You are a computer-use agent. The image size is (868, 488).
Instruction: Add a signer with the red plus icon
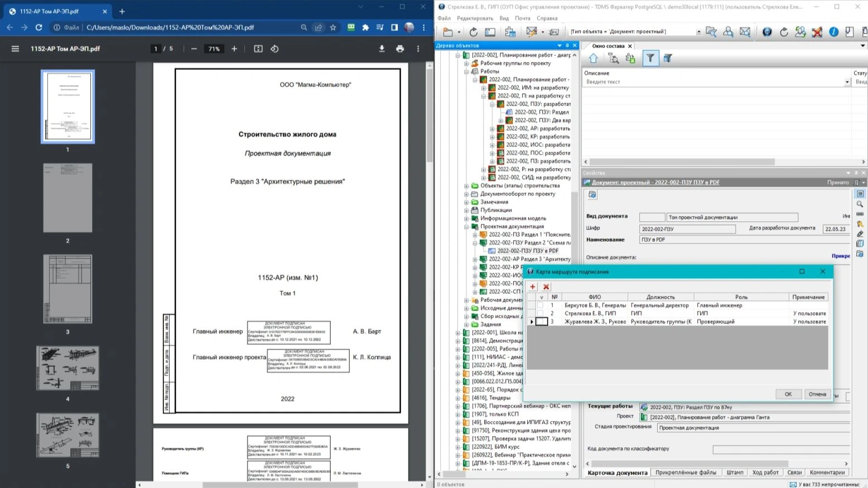(x=533, y=286)
